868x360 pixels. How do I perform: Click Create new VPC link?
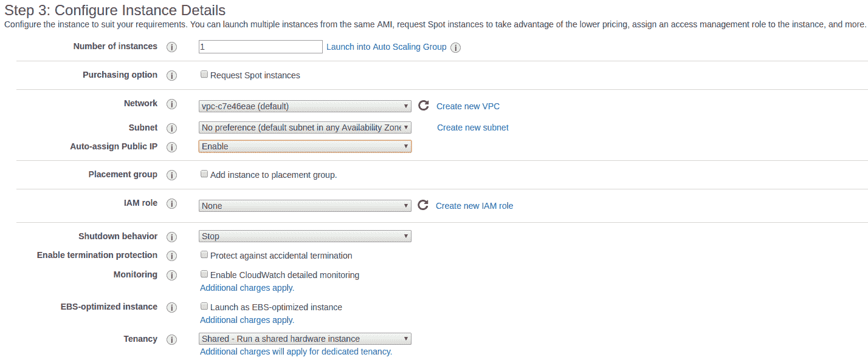(x=468, y=106)
